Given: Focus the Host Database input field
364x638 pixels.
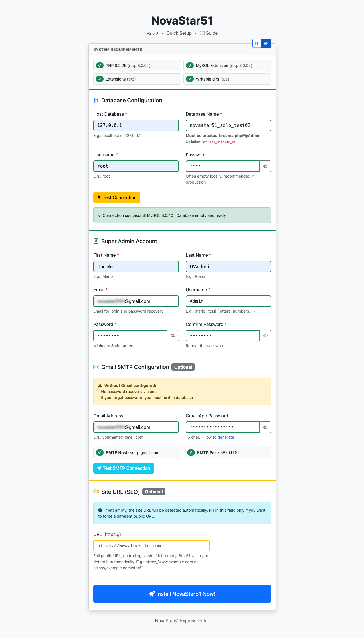Looking at the screenshot, I should tap(136, 125).
